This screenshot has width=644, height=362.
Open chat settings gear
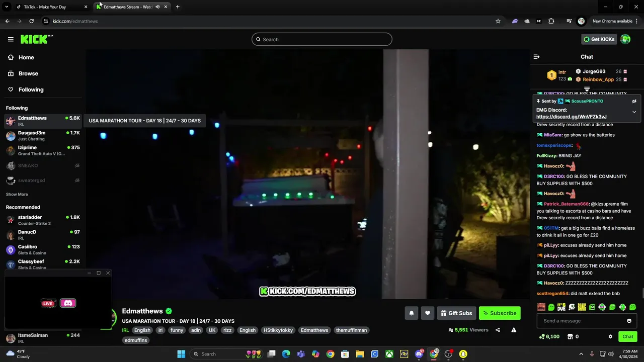click(610, 336)
